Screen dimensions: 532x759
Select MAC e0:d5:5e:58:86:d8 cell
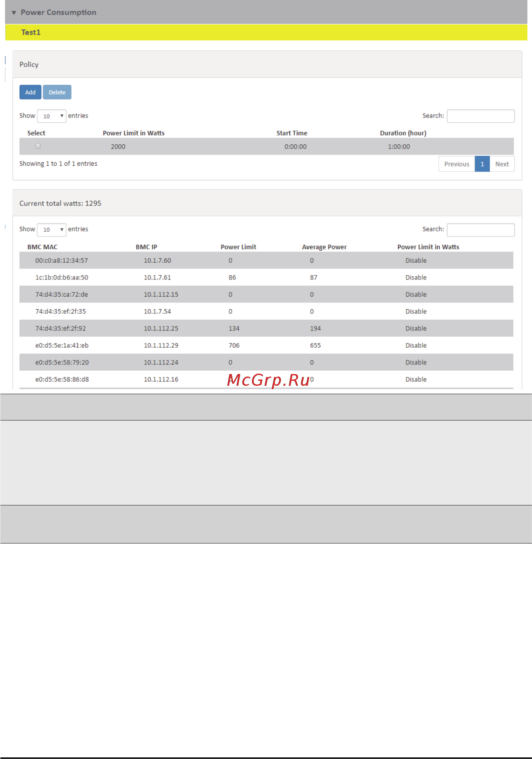pyautogui.click(x=62, y=379)
